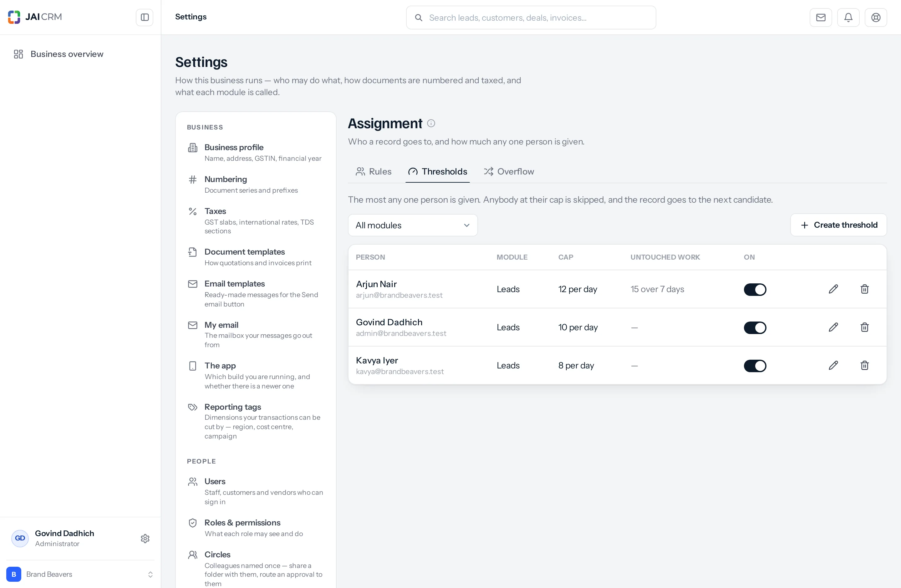Image resolution: width=901 pixels, height=588 pixels.
Task: Click the Brand Beavers B badge
Action: coord(14,574)
